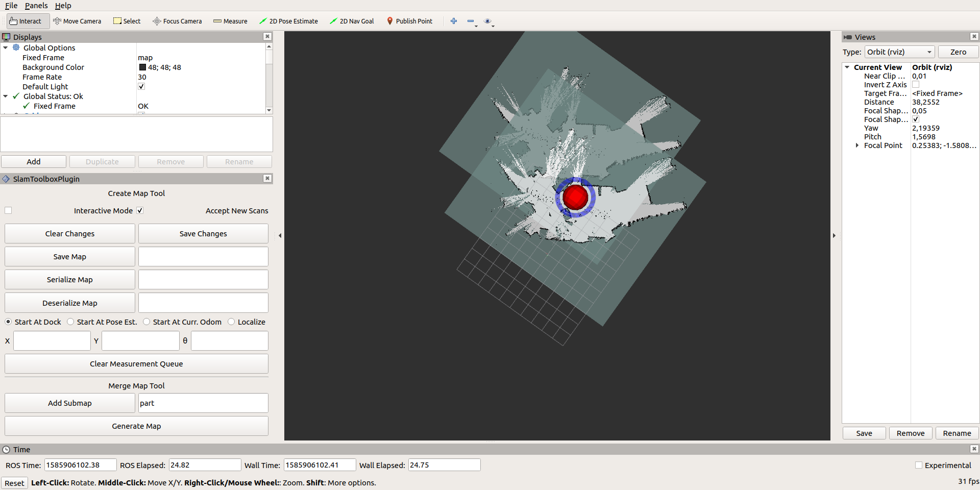
Task: Activate the Publish Point tool
Action: pyautogui.click(x=410, y=21)
